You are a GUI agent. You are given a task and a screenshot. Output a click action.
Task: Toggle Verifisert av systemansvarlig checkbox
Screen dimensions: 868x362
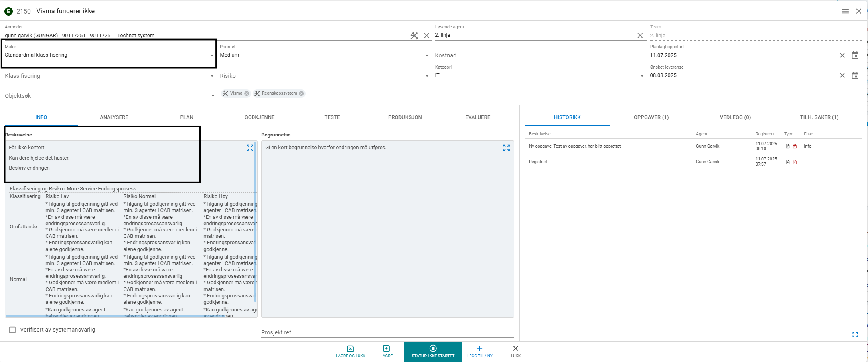(12, 330)
